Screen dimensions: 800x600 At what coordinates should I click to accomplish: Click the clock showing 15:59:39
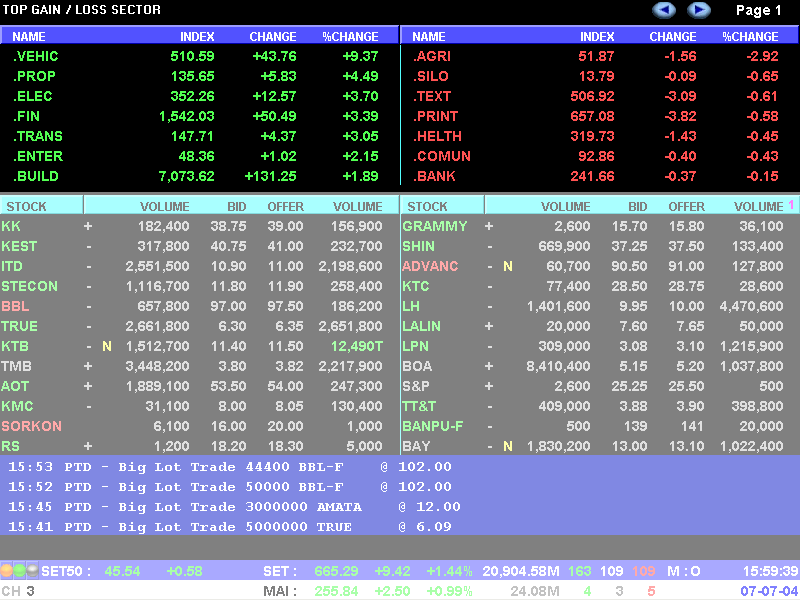770,571
